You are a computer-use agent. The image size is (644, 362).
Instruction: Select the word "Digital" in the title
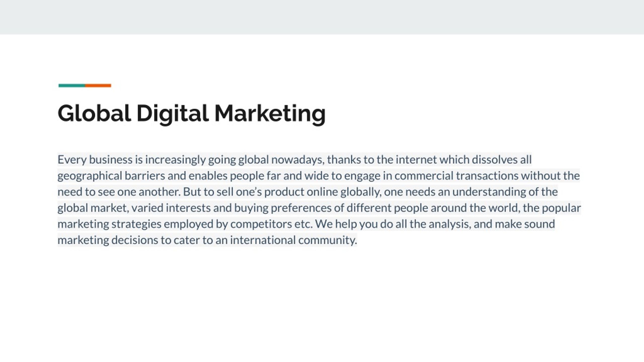[173, 114]
